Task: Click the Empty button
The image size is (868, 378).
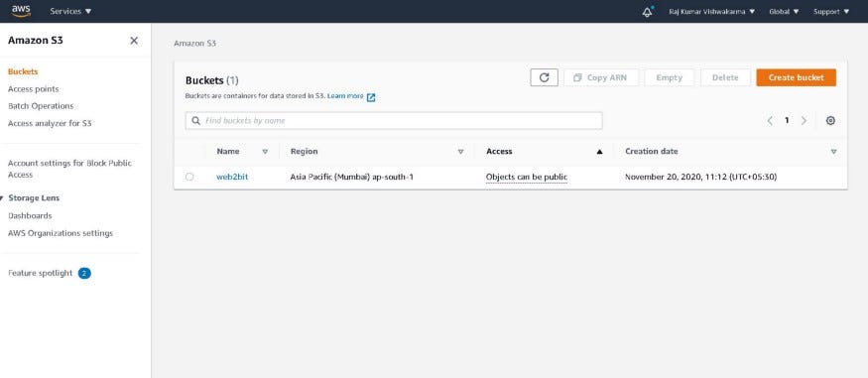Action: (x=670, y=77)
